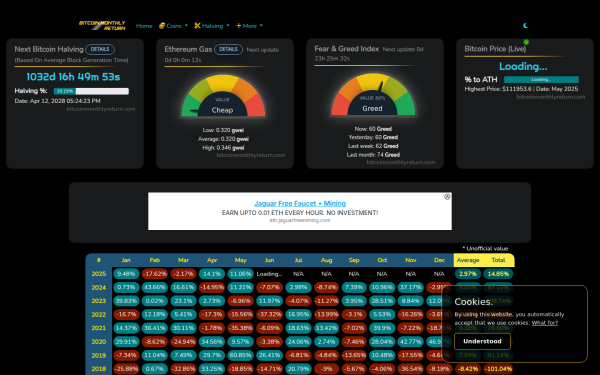Expand the More dropdown menu
Image resolution: width=600 pixels, height=375 pixels.
[249, 26]
